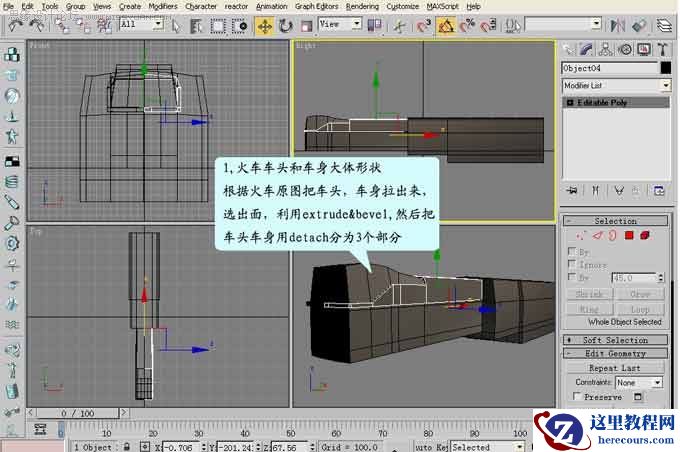The width and height of the screenshot is (680, 452).
Task: Click the Use Pivot Point Center icon
Action: tap(374, 25)
